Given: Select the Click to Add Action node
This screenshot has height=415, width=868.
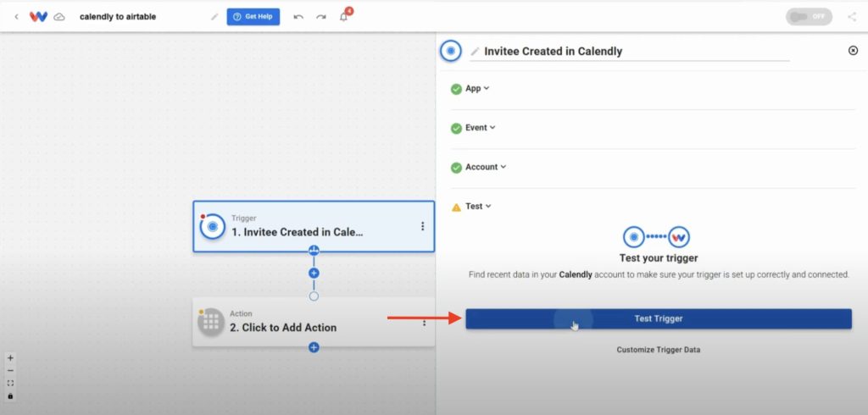Looking at the screenshot, I should click(314, 323).
